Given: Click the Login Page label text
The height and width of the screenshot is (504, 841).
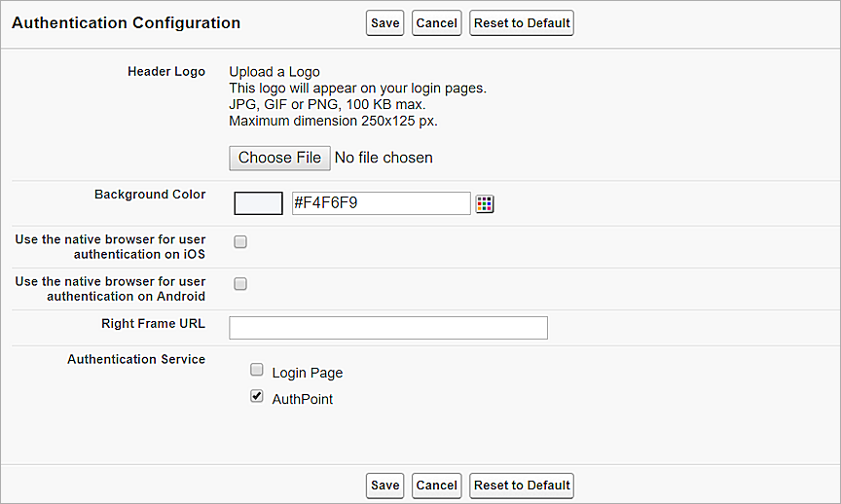Looking at the screenshot, I should (308, 373).
